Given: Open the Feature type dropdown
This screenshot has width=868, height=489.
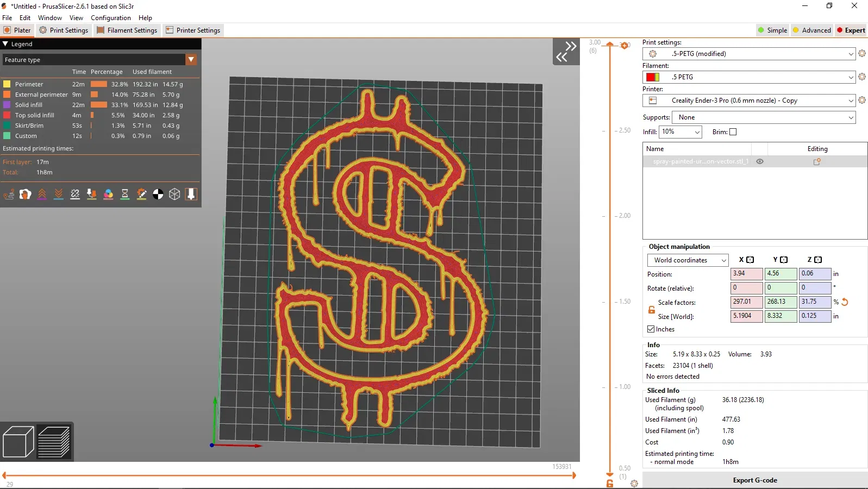Looking at the screenshot, I should pos(99,59).
